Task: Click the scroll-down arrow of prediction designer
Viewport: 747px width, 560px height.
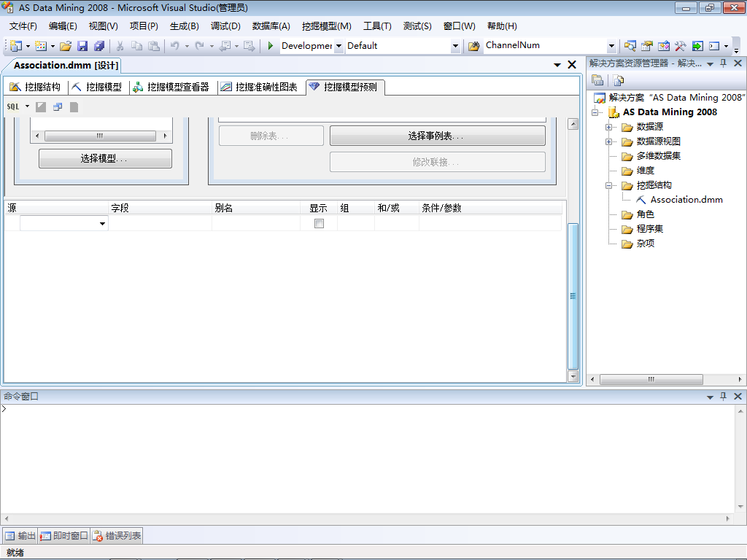Action: click(x=573, y=376)
